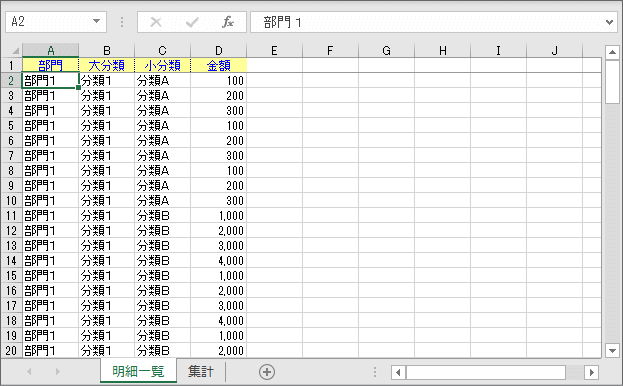Select row 12 header
The height and width of the screenshot is (386, 623).
coord(11,231)
